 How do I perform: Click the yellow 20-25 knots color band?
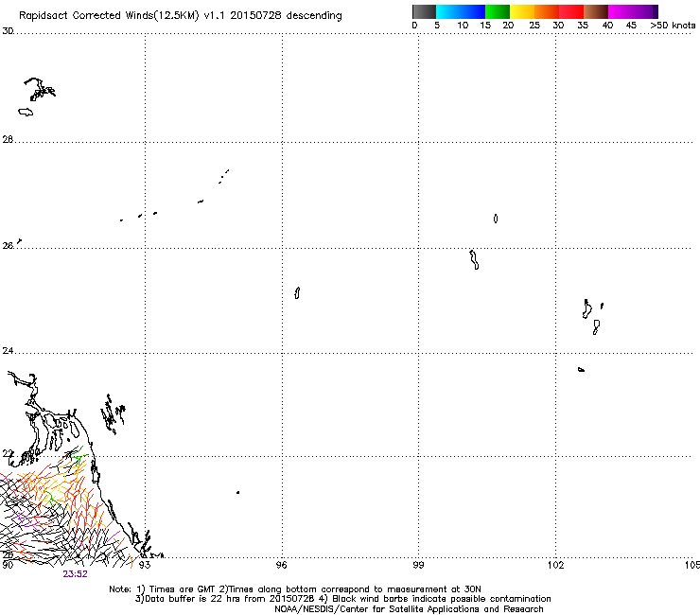[522, 11]
